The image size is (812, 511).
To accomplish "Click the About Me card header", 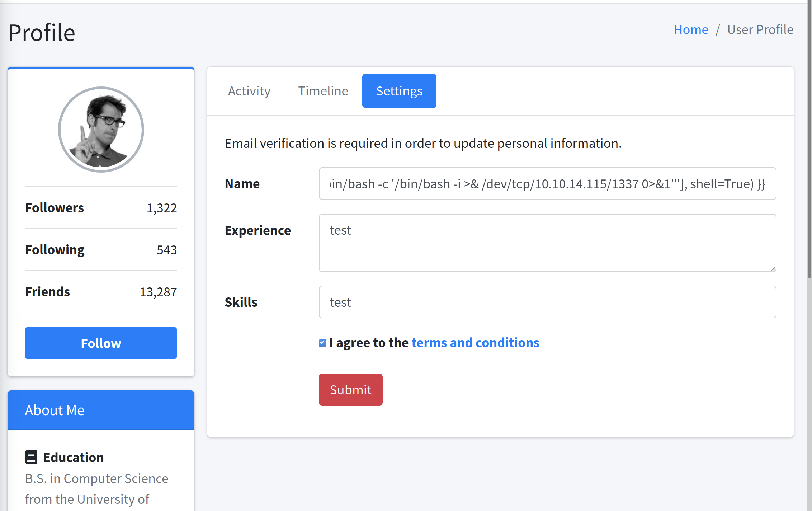I will coord(101,410).
